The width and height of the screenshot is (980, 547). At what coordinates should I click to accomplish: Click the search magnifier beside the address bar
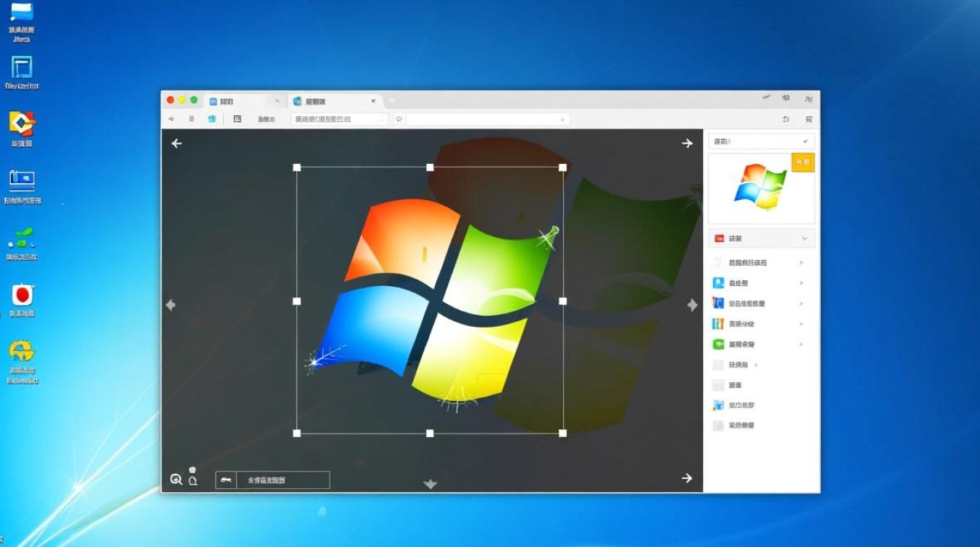click(399, 118)
